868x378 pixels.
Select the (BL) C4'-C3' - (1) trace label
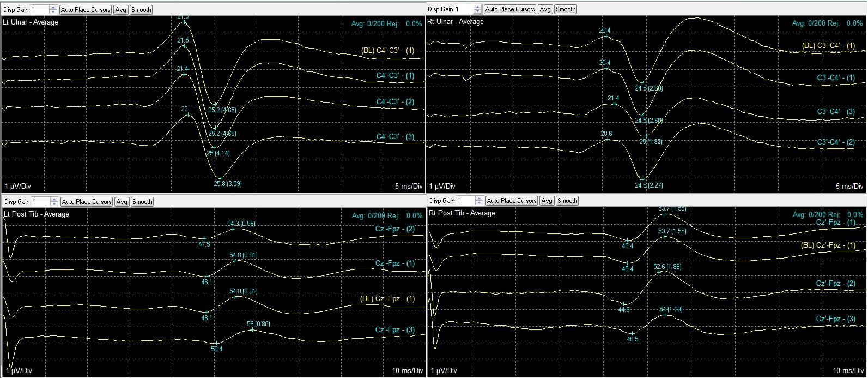(387, 51)
